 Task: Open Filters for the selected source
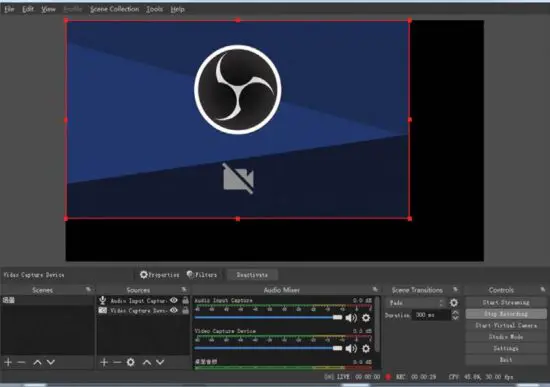tap(202, 275)
